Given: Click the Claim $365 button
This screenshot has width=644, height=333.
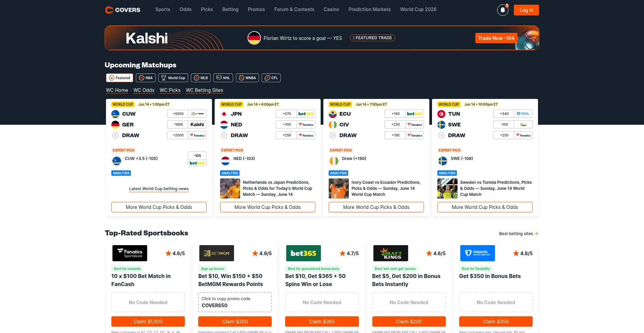Looking at the screenshot, I should click(x=322, y=321).
